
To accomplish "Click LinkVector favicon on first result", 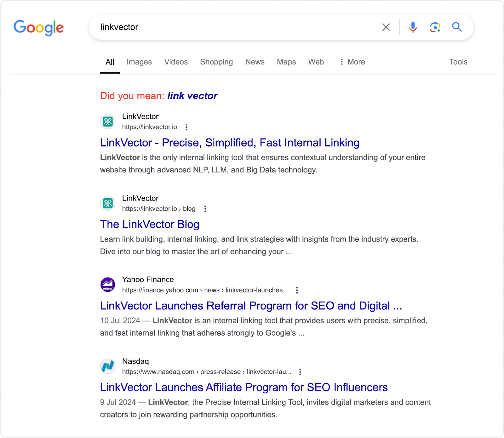I will [x=108, y=121].
